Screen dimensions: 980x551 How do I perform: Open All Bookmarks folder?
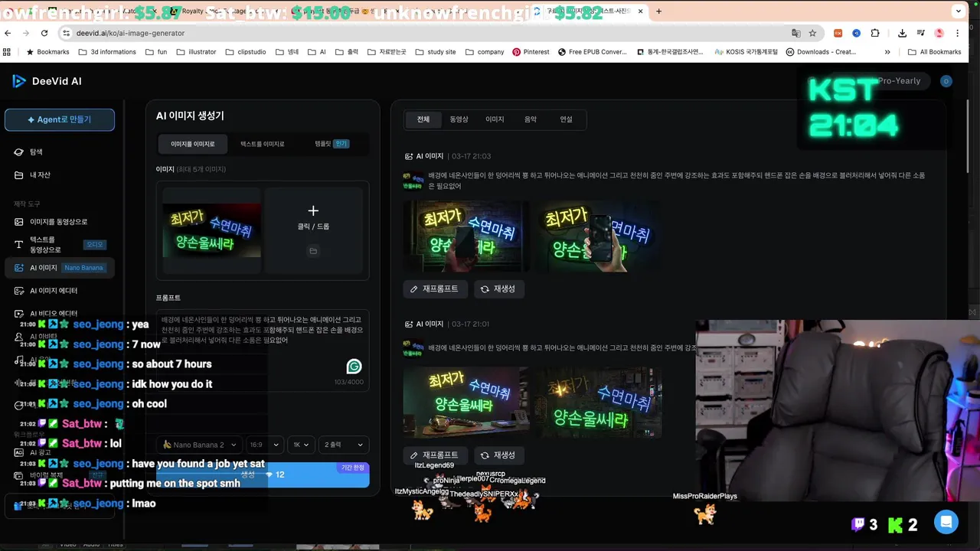934,52
